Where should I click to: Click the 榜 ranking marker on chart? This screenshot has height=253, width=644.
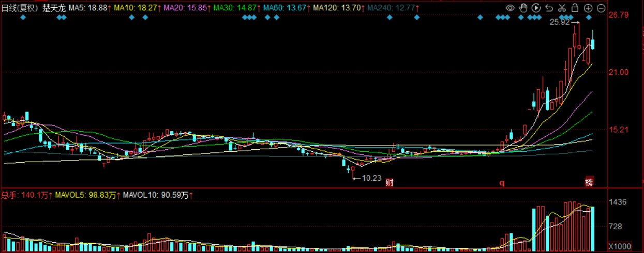tap(589, 182)
